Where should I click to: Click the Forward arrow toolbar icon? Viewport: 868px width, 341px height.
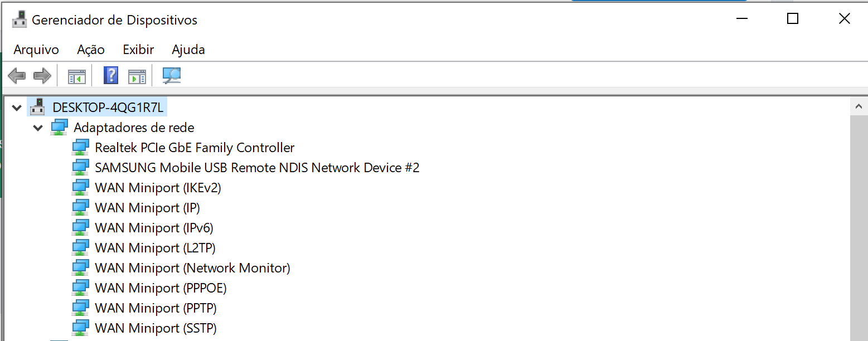click(x=42, y=75)
